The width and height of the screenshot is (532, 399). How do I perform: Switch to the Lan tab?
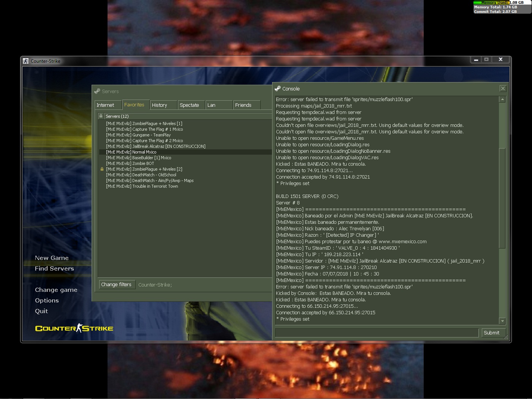pyautogui.click(x=219, y=105)
